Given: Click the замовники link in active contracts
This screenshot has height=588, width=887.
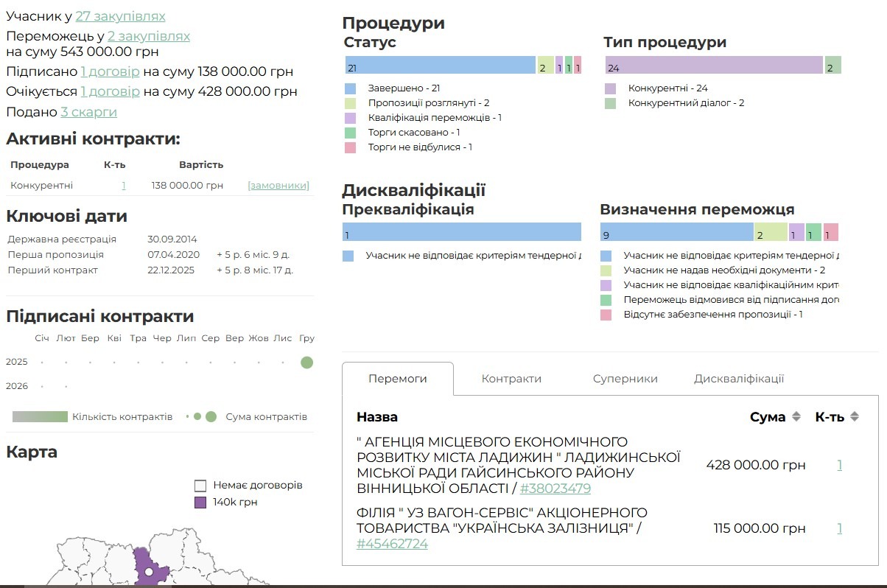Looking at the screenshot, I should click(x=278, y=186).
